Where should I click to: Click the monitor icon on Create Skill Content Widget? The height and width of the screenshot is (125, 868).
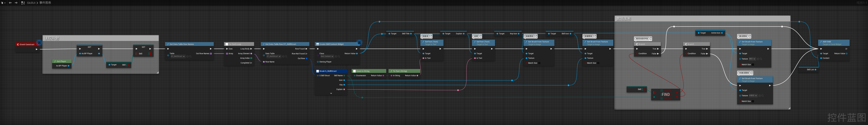359,42
